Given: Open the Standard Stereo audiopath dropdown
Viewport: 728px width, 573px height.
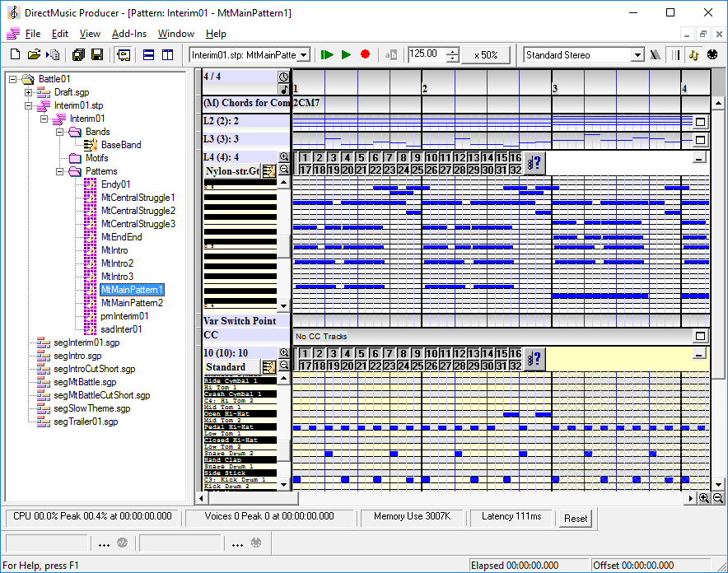Looking at the screenshot, I should coord(637,55).
